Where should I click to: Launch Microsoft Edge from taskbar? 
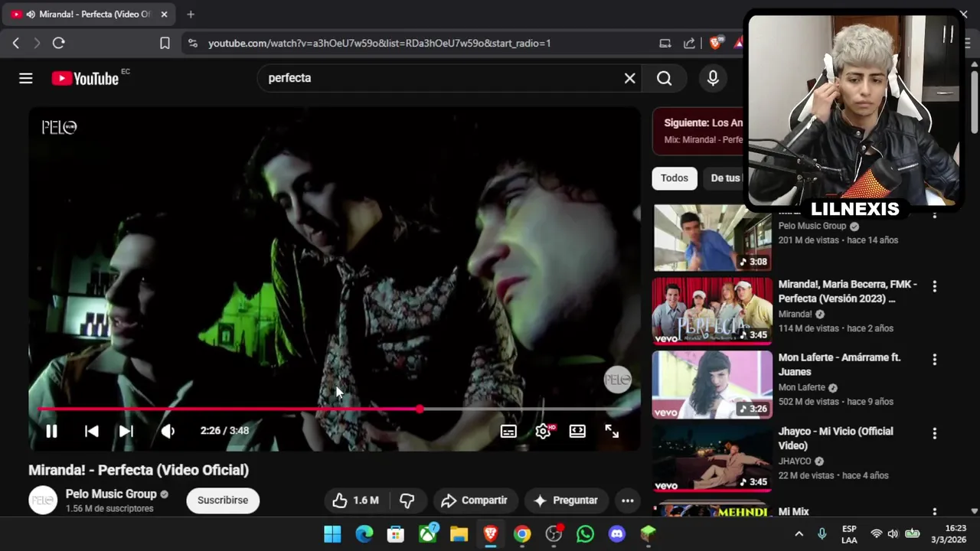[x=364, y=534]
